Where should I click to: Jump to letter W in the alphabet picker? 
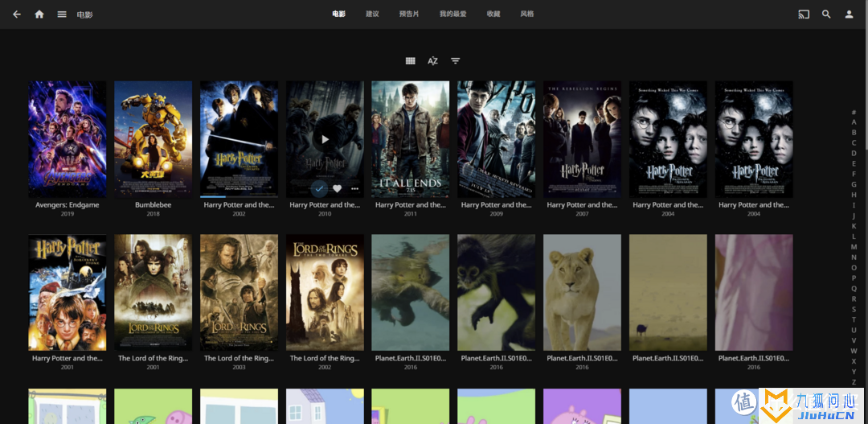854,351
